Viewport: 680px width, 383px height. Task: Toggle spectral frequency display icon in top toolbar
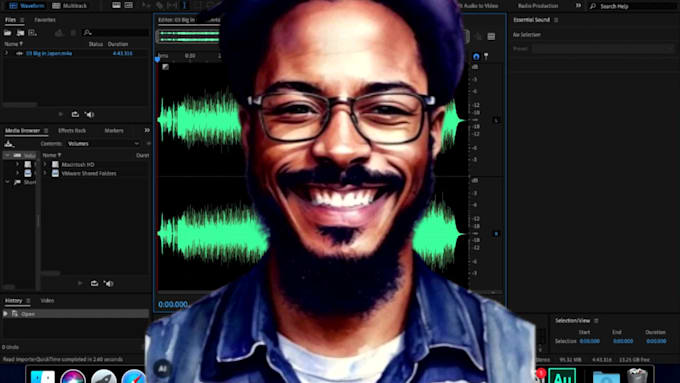click(x=116, y=5)
